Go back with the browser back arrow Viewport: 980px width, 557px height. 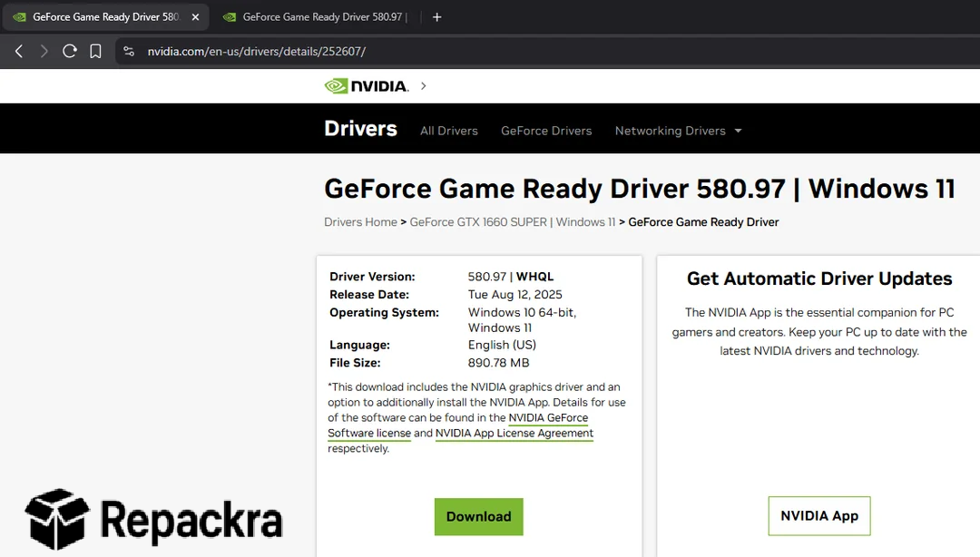click(19, 52)
